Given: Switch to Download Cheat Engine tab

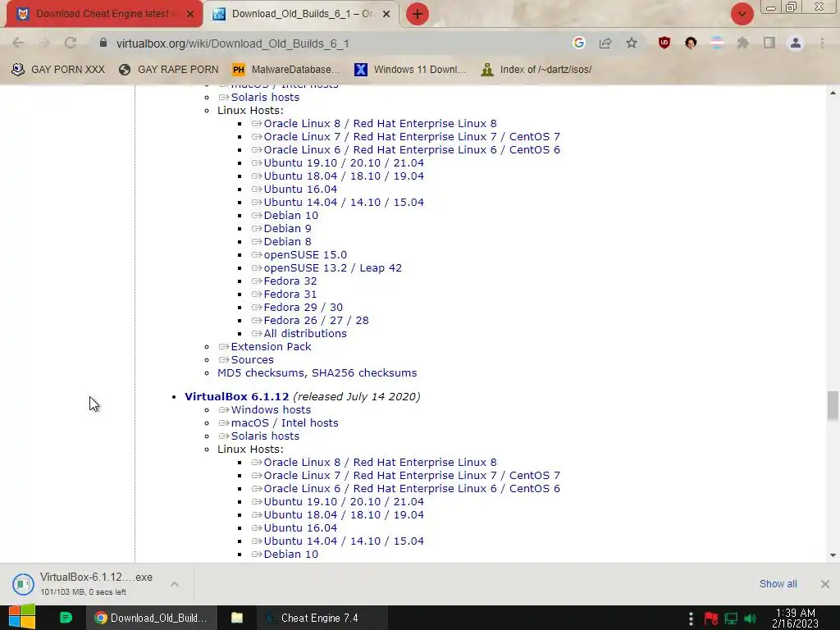Looking at the screenshot, I should pyautogui.click(x=104, y=14).
